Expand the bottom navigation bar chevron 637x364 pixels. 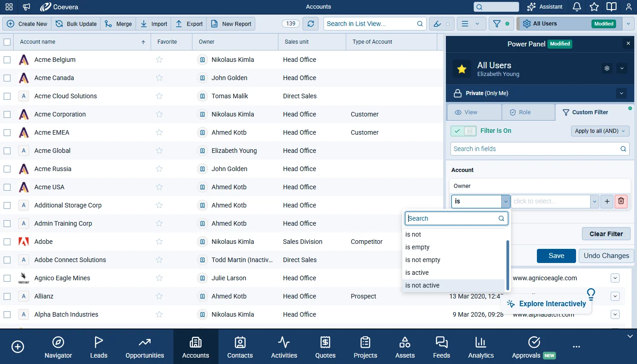pos(630,336)
